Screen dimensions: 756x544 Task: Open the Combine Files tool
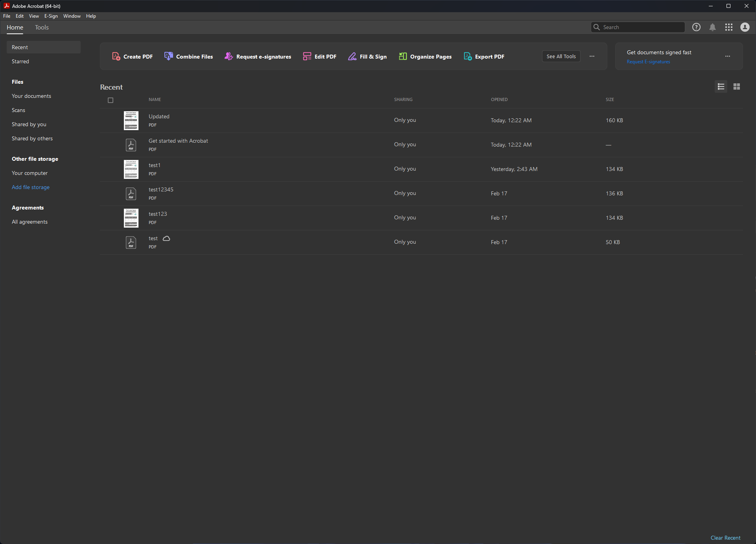(189, 56)
